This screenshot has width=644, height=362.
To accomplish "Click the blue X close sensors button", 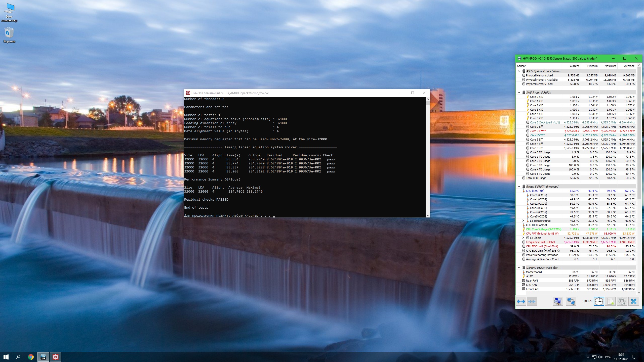I will click(x=633, y=301).
